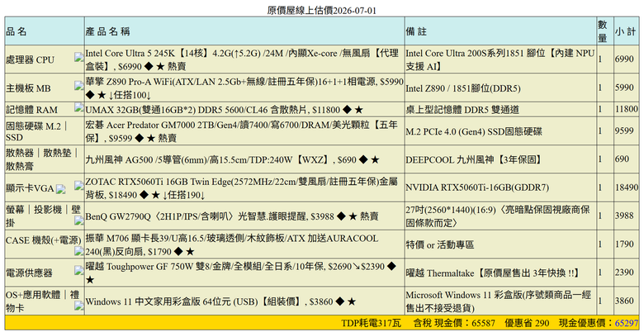
Task: Click the UMAX 32GB DDR5 5600 memory entry
Action: (x=225, y=110)
